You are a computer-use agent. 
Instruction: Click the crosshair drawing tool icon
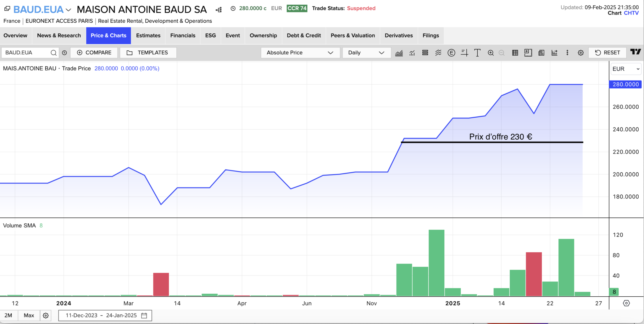(x=464, y=53)
